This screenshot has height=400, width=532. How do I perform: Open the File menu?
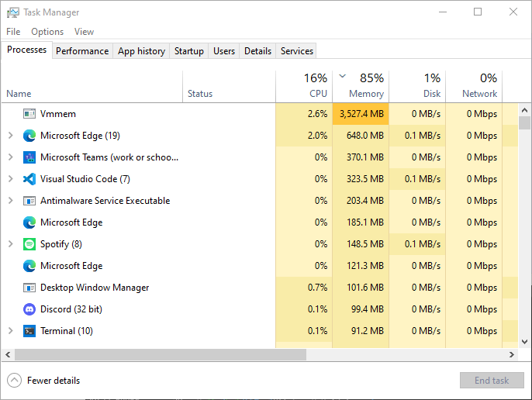pos(13,32)
